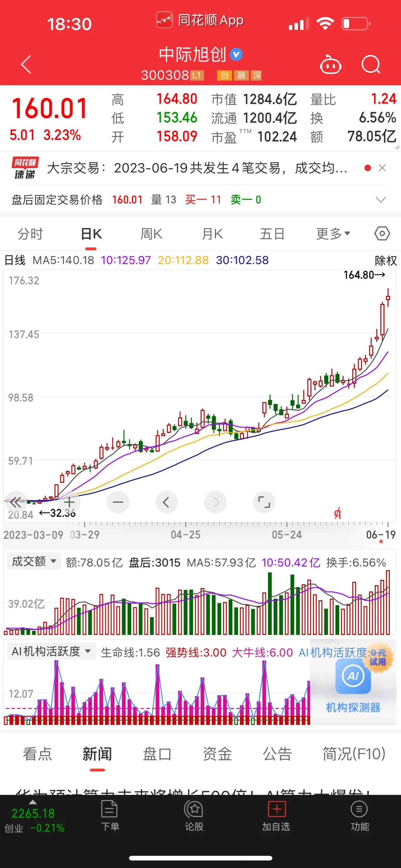Open the 更多 period dropdown
401x868 pixels.
point(333,234)
